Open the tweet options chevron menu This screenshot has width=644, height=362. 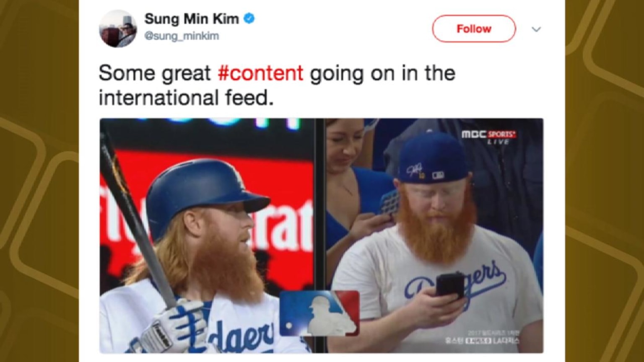(x=536, y=29)
